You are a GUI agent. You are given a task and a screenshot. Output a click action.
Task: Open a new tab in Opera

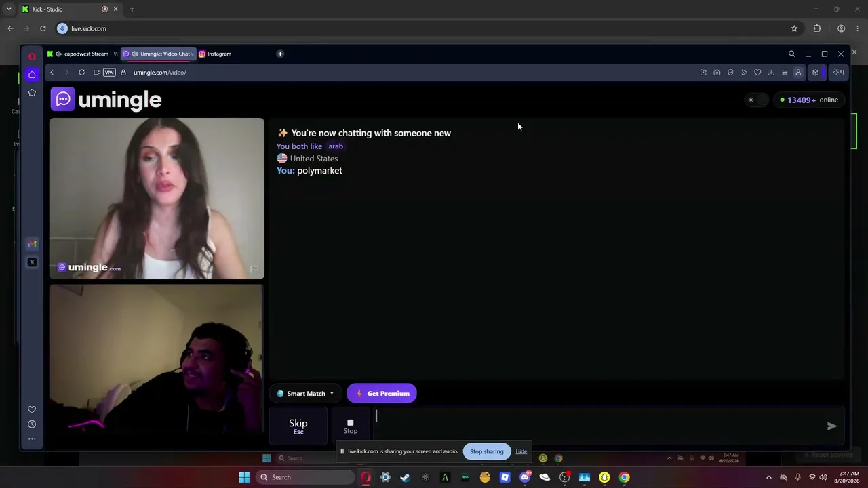click(x=280, y=54)
